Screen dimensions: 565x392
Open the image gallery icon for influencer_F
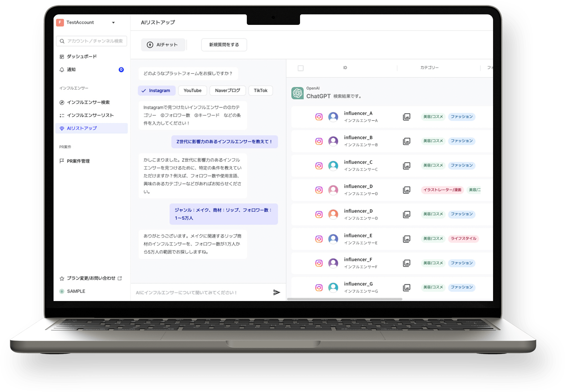click(406, 263)
